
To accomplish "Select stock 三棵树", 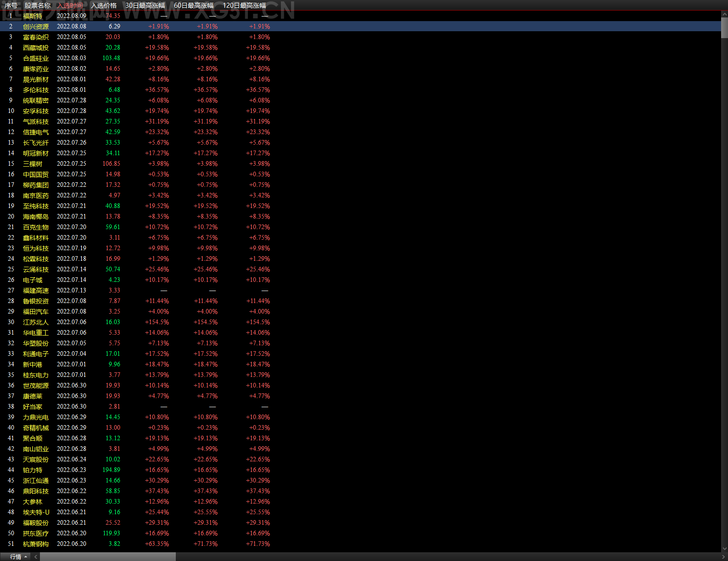I will point(33,164).
